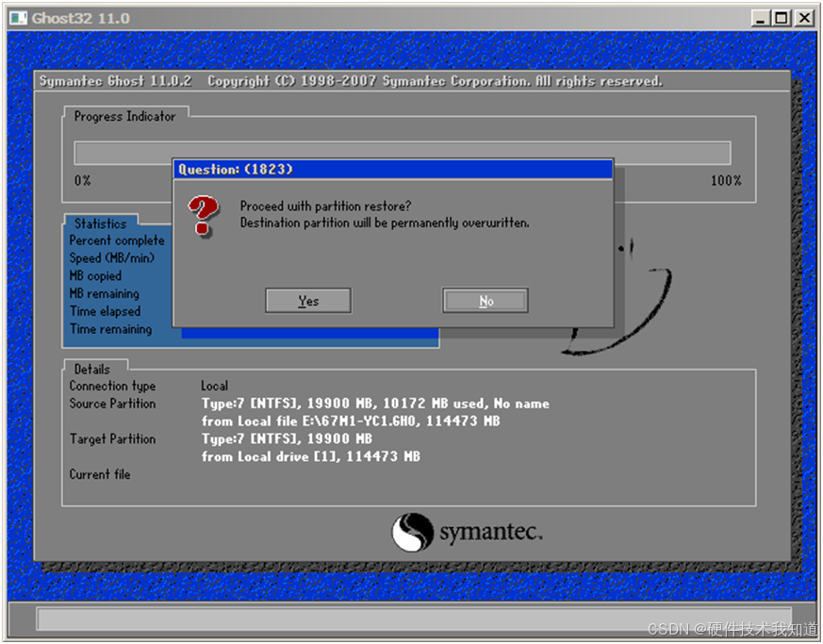Image resolution: width=823 pixels, height=644 pixels.
Task: Select the "Time remaining" statistic label
Action: [x=110, y=329]
